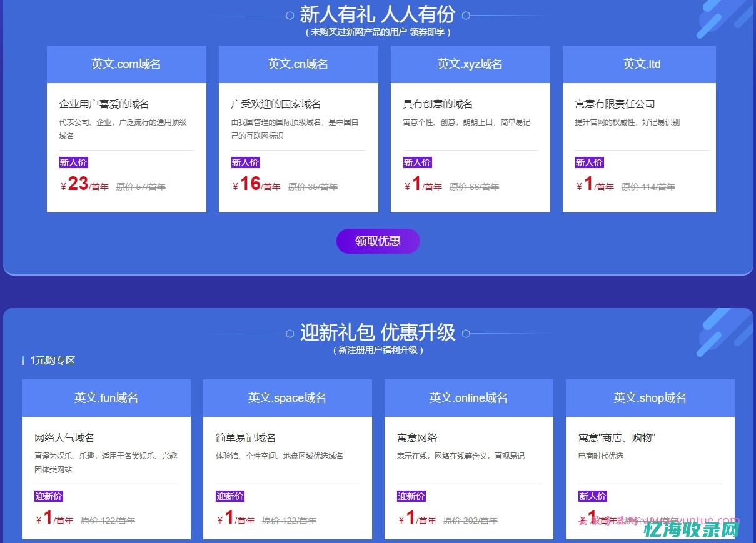Click the 新人有礼 人人有份 section title

378,15
